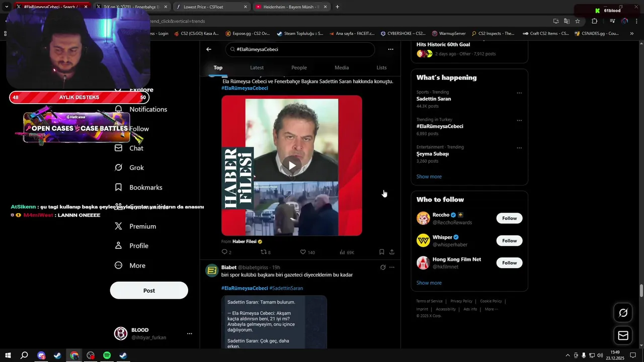Switch to the Top tab
The width and height of the screenshot is (644, 362).
coord(218,67)
